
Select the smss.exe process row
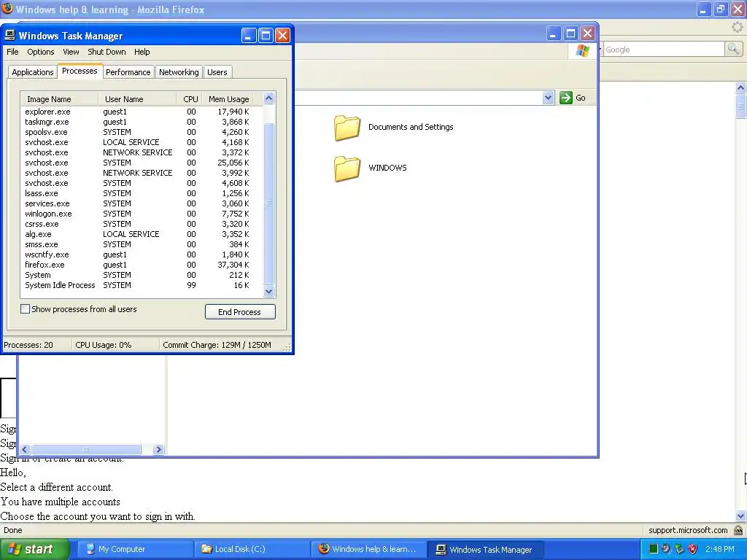click(x=142, y=244)
